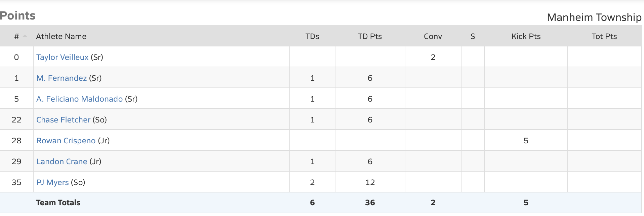Click Team Totals TD Pts value 36

pos(370,203)
